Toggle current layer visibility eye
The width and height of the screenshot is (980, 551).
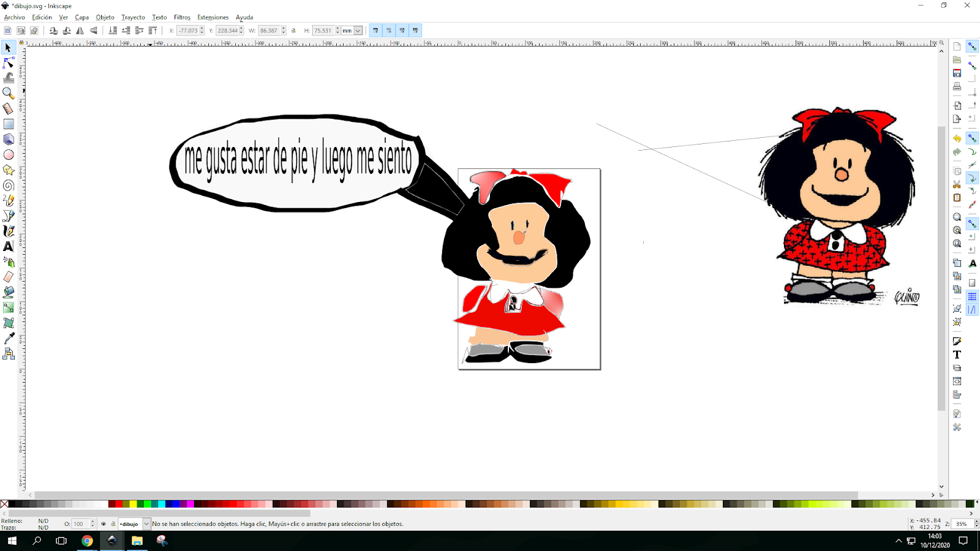coord(104,524)
